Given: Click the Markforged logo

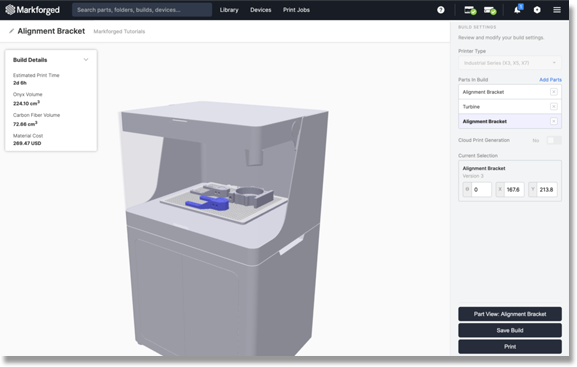Looking at the screenshot, I should click(32, 10).
